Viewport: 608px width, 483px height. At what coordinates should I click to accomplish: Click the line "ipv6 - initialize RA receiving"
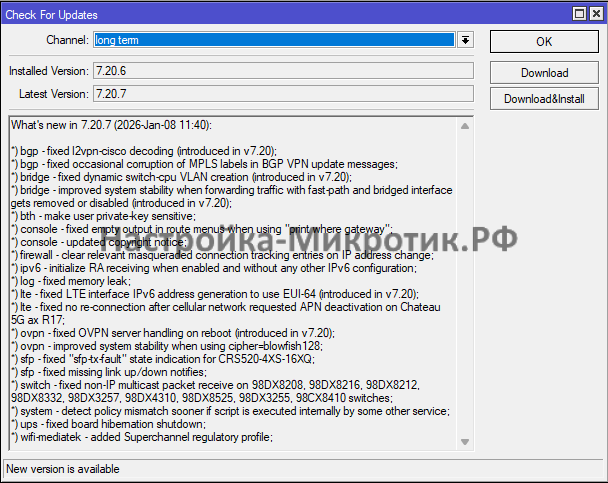214,268
